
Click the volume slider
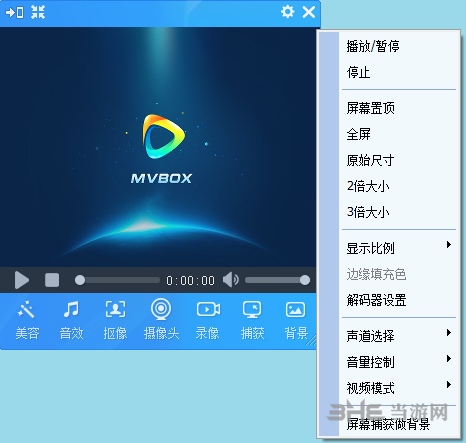click(x=277, y=280)
